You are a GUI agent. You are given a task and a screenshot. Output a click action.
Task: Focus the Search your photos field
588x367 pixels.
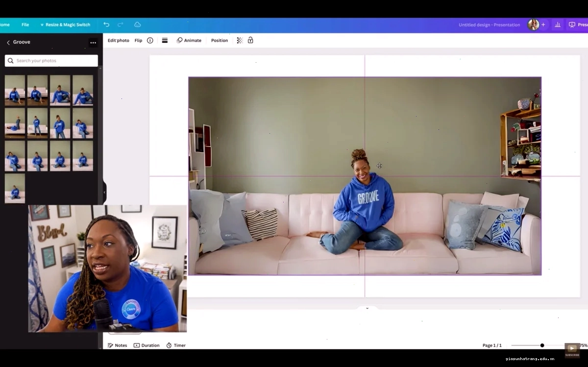point(51,61)
